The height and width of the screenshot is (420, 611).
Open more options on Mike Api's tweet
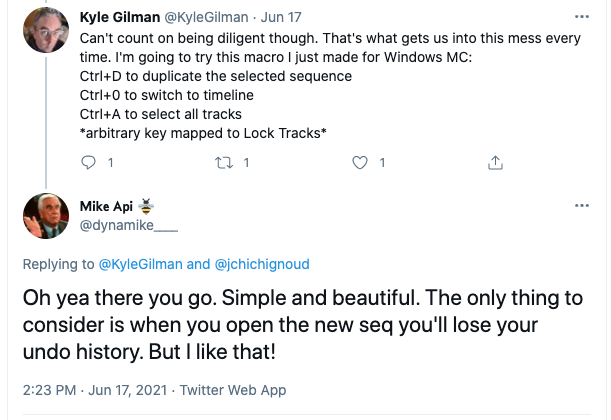[x=582, y=205]
